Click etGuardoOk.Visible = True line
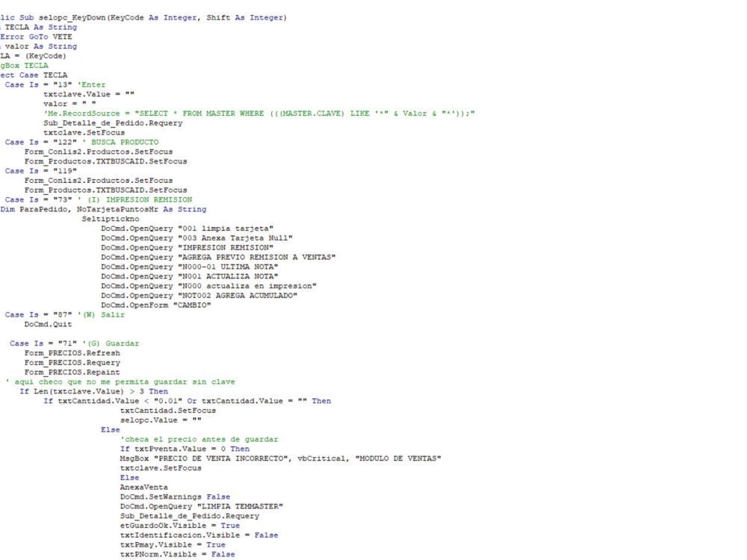The width and height of the screenshot is (747, 560). [x=180, y=525]
